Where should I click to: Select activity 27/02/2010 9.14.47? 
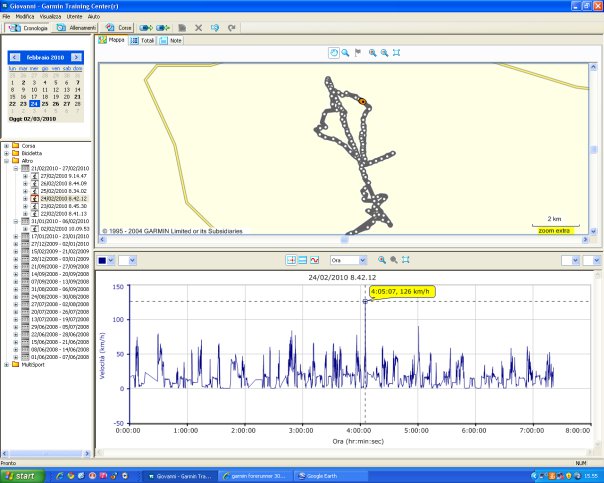click(x=64, y=176)
